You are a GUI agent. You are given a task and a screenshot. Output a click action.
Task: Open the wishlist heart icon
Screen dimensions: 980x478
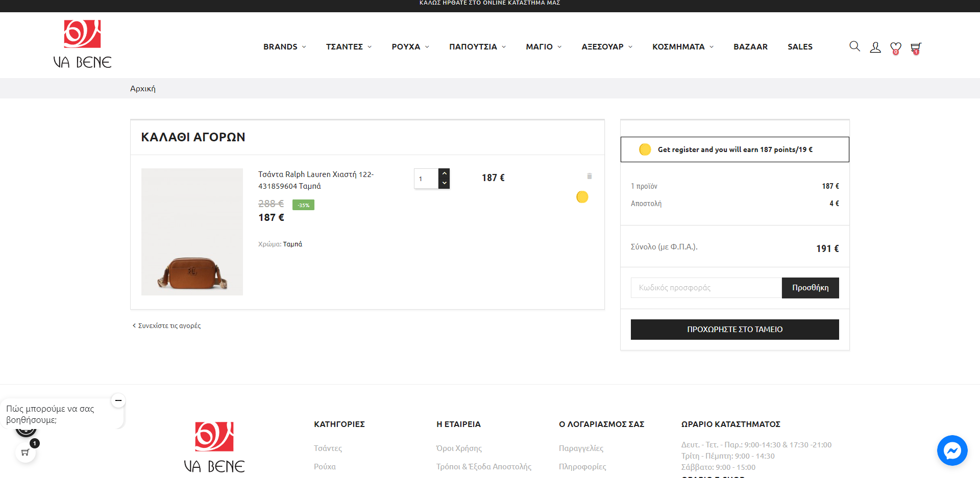pyautogui.click(x=896, y=48)
